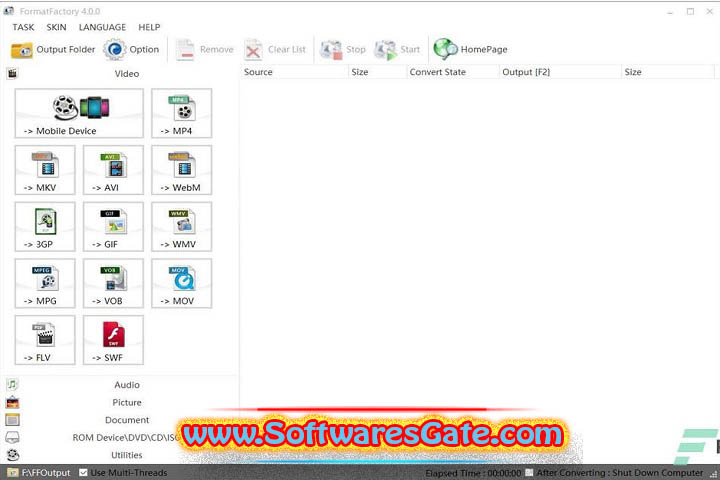Open the Output Folder from the toolbar
This screenshot has width=720, height=480.
53,50
